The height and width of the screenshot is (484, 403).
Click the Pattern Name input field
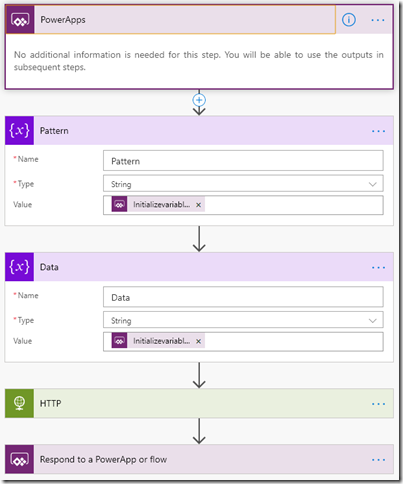pyautogui.click(x=243, y=161)
